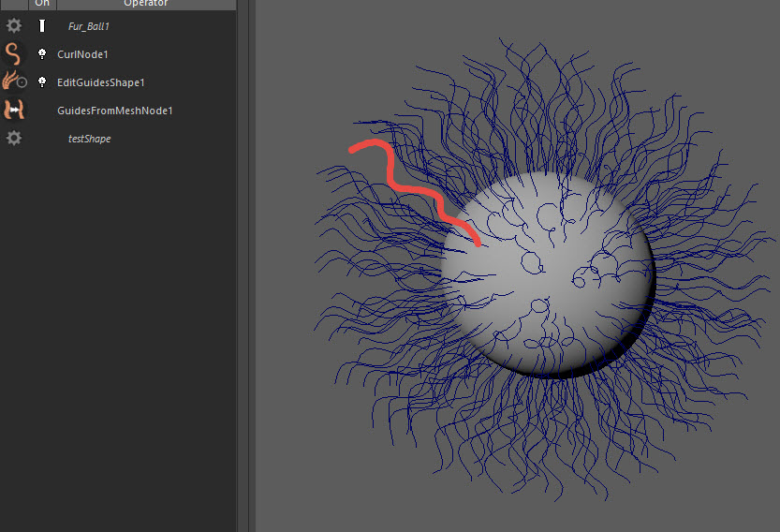Click the Operator column header

point(145,5)
